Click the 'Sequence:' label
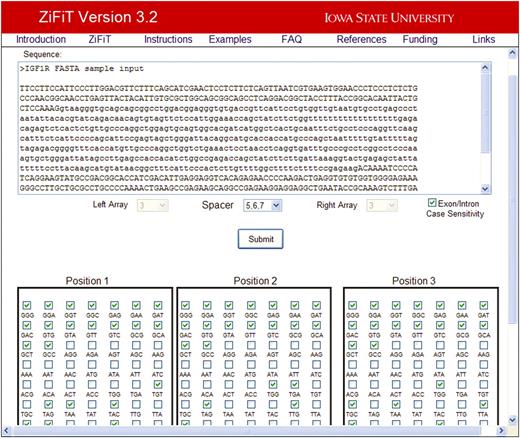The width and height of the screenshot is (520, 438). pos(42,54)
